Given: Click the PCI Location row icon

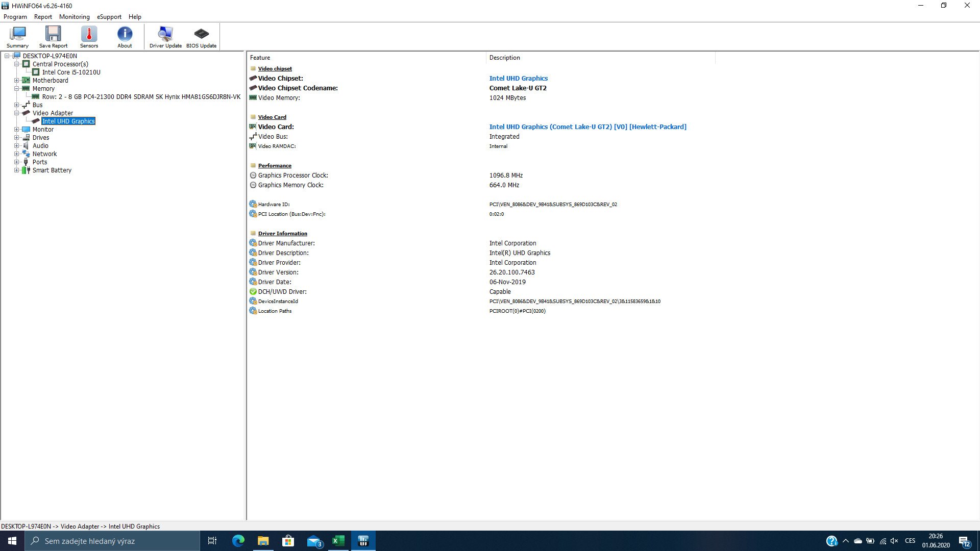Looking at the screenshot, I should coord(253,214).
